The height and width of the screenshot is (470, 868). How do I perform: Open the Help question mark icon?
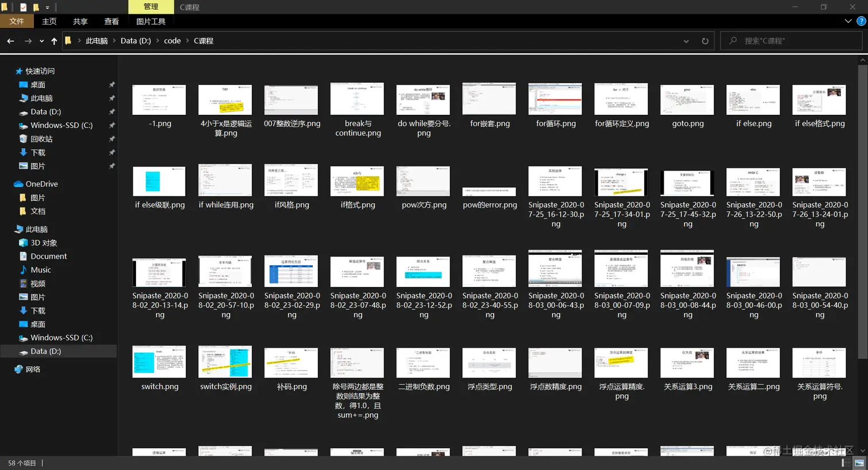tap(861, 21)
